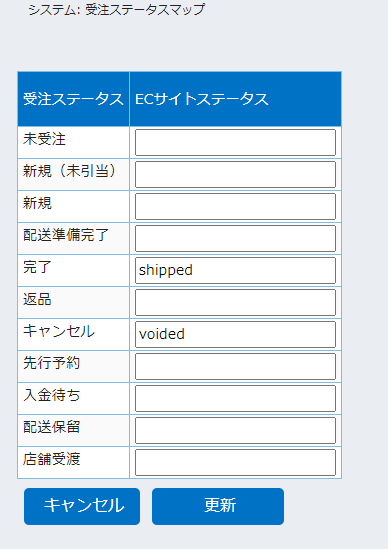The image size is (388, 549).
Task: Click the ECサイトステータス column header
Action: pyautogui.click(x=235, y=99)
